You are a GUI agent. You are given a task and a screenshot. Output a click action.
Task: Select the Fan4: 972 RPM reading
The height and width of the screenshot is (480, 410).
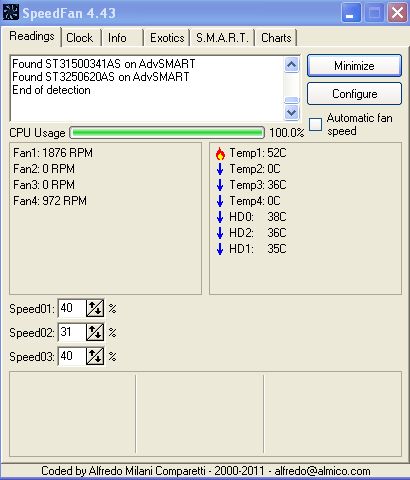coord(50,201)
